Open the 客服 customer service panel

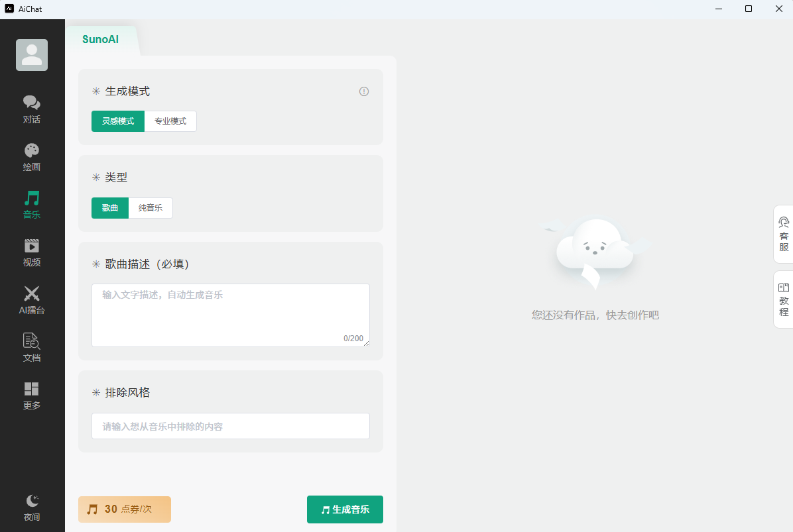784,235
